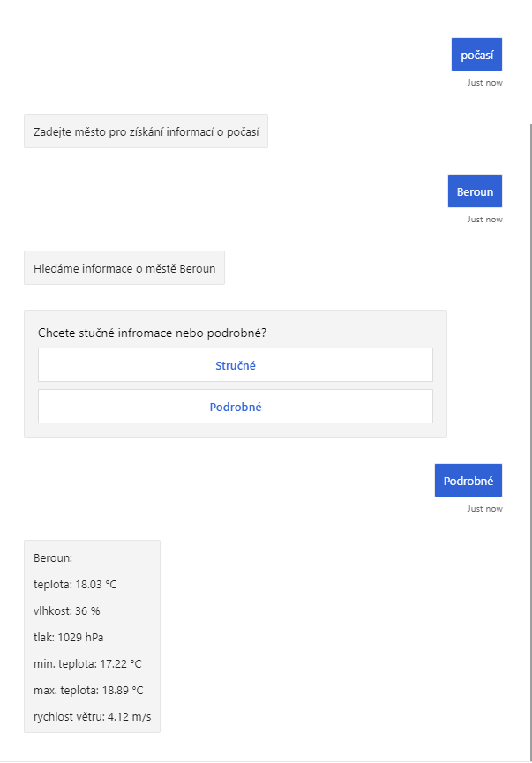Select the "Hledáme informace o městě Beroun" message
This screenshot has width=532, height=763.
coord(124,268)
